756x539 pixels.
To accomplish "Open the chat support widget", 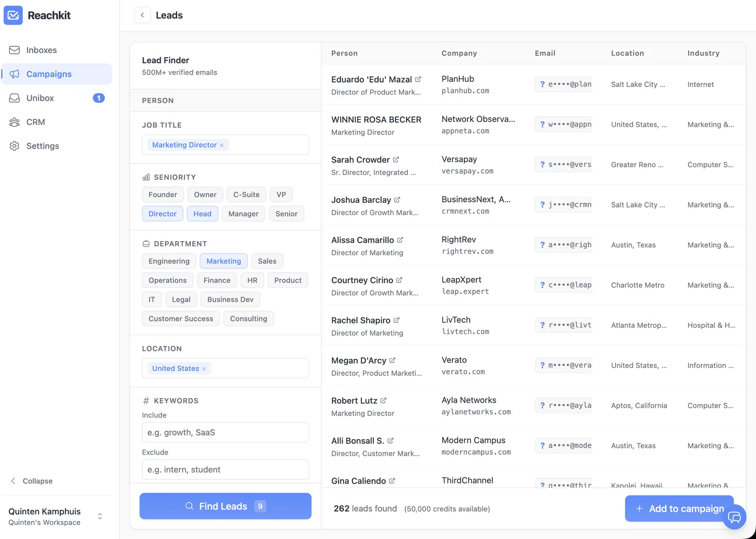I will (735, 517).
